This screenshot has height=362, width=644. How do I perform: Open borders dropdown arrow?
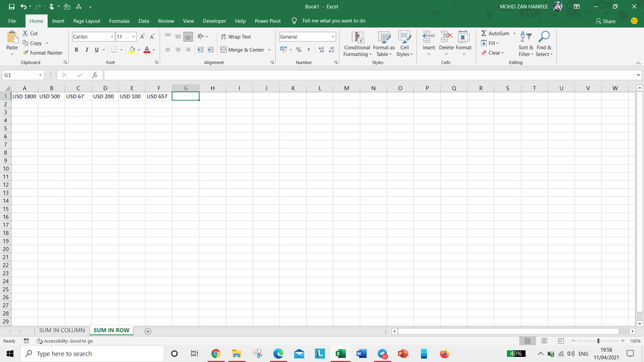pyautogui.click(x=122, y=50)
